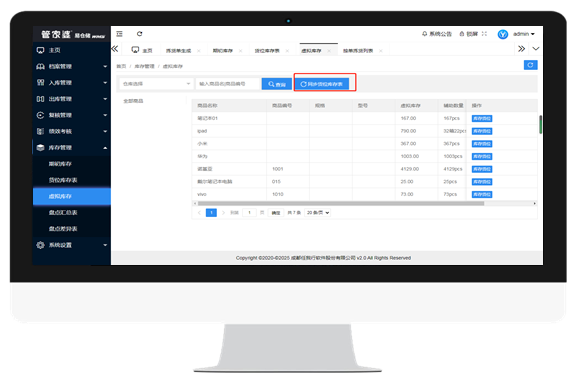
Task: Open the tab options down chevron
Action: point(536,48)
